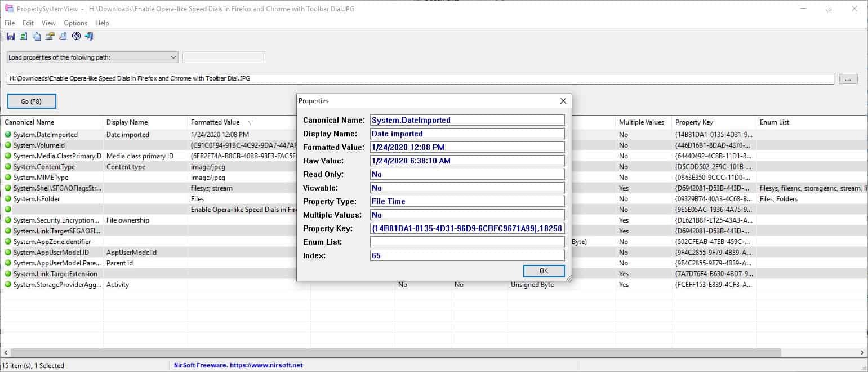Expand the path selection combo box arrow
Screen dimensions: 868x372
click(172, 57)
